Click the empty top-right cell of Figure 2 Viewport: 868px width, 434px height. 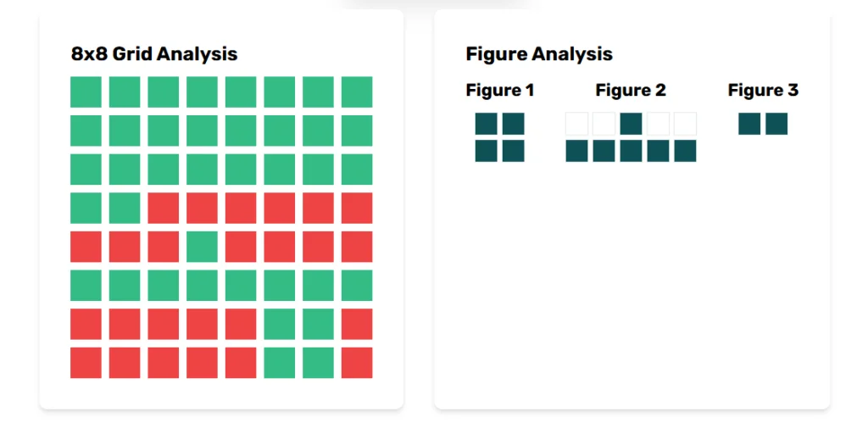coord(685,124)
